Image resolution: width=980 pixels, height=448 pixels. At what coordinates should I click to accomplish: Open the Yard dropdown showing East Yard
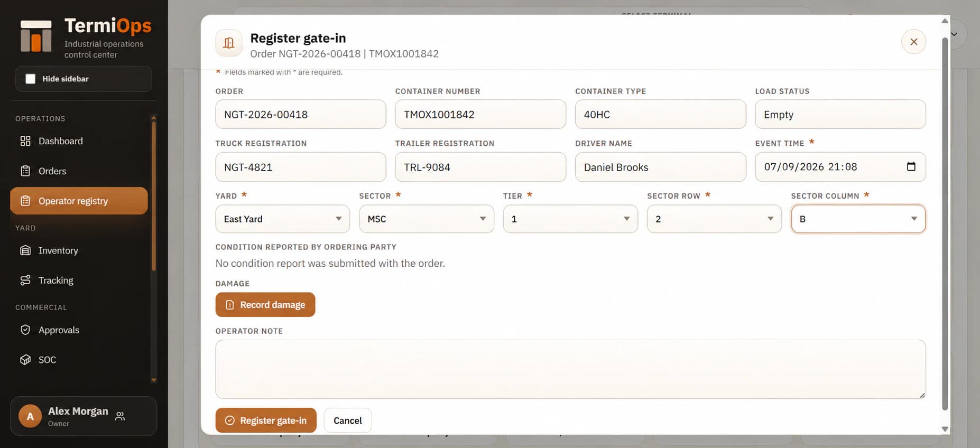tap(282, 219)
